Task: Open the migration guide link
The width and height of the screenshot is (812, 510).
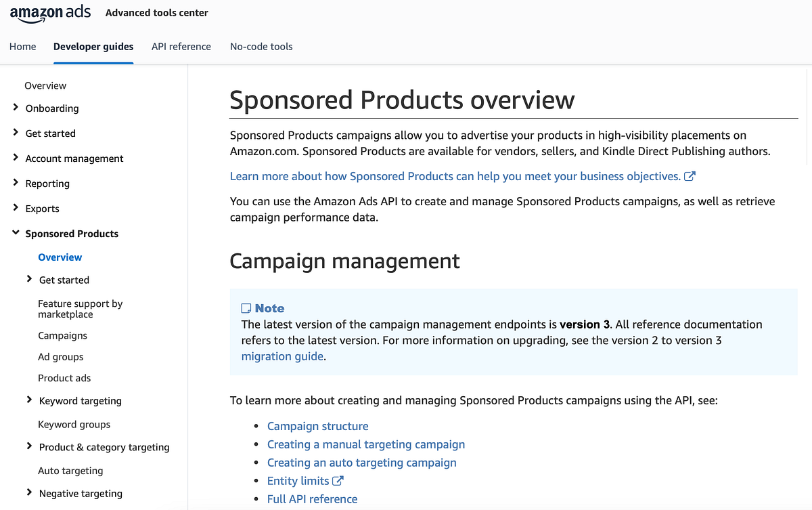Action: coord(281,356)
